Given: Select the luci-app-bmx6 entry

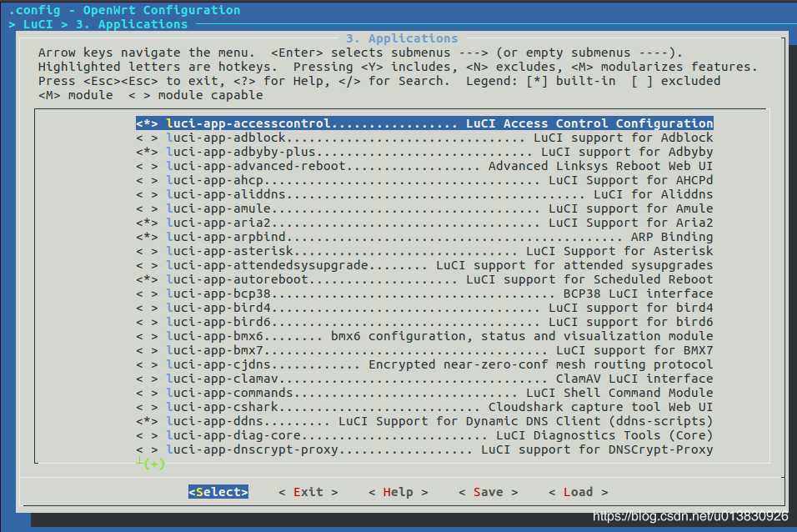Looking at the screenshot, I should [x=424, y=336].
